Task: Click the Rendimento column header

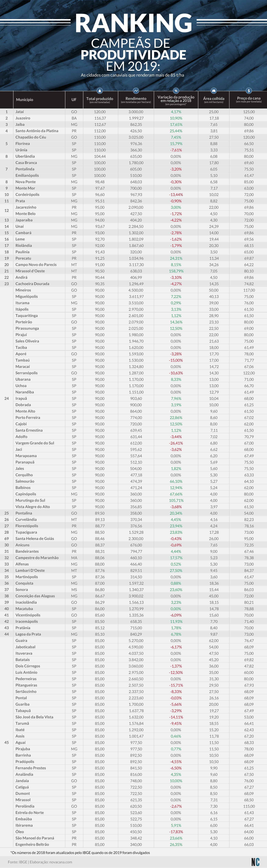Action: (136, 100)
